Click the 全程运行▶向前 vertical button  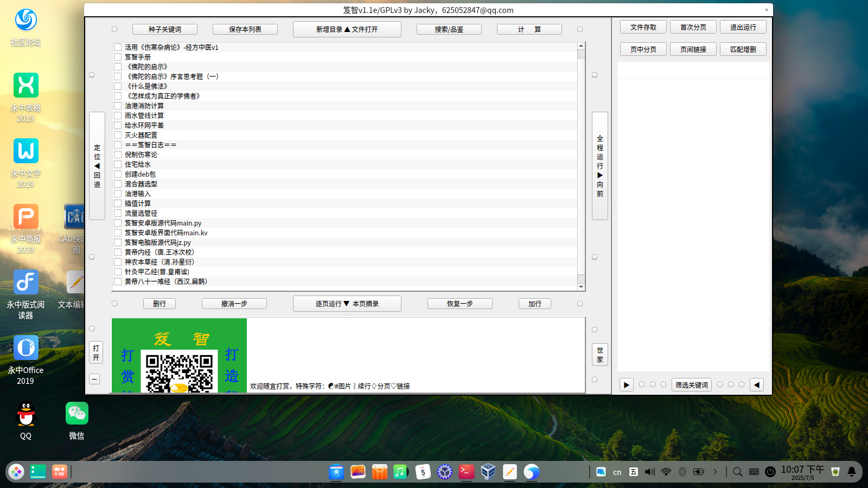click(600, 166)
